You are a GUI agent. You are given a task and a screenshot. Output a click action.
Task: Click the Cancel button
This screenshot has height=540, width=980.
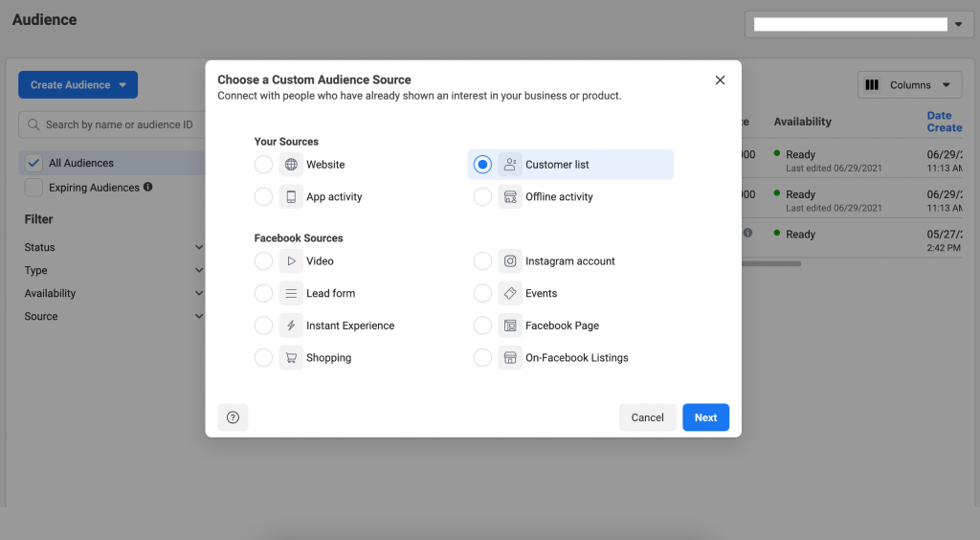[648, 417]
